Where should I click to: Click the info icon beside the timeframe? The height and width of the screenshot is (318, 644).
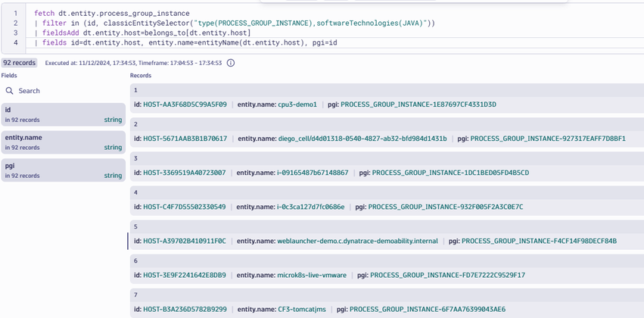(x=231, y=63)
